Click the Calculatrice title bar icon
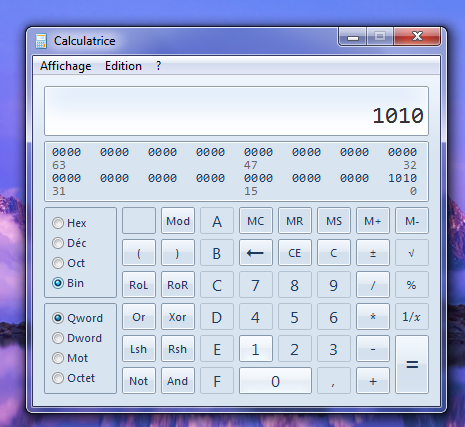 (41, 41)
